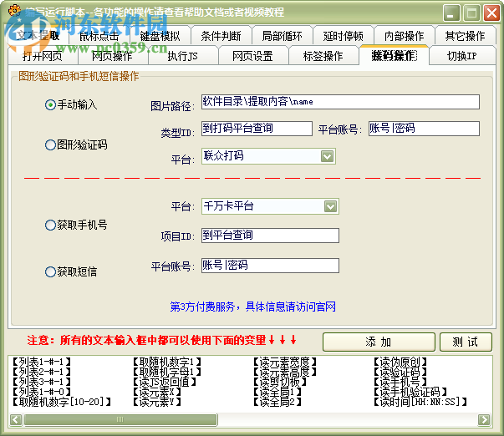Click the 项目ID input field
The image size is (504, 436).
[x=270, y=236]
